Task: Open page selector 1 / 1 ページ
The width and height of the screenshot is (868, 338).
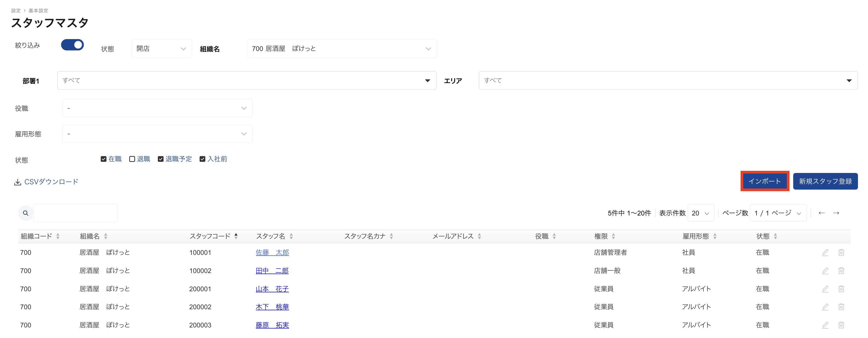Action: tap(778, 213)
